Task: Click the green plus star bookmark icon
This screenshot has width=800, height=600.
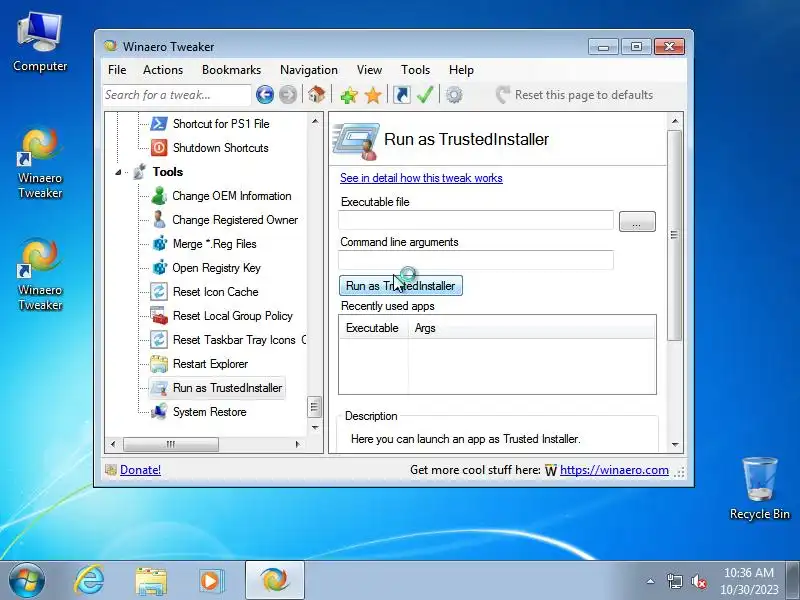Action: coord(349,95)
